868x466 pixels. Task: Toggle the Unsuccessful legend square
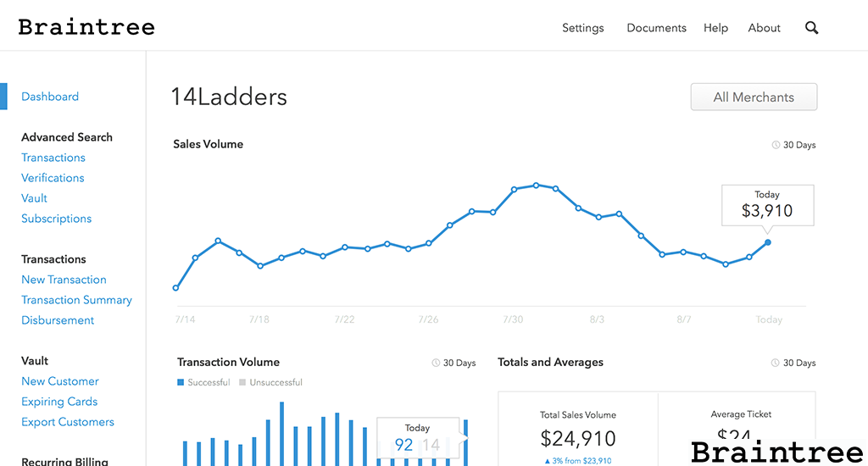click(242, 383)
